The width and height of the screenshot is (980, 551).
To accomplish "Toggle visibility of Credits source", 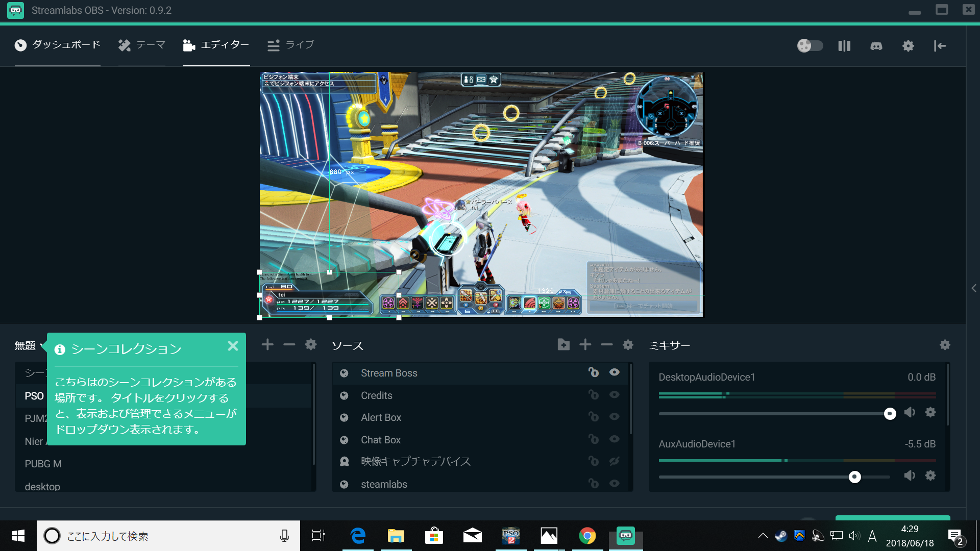I will [x=615, y=394].
